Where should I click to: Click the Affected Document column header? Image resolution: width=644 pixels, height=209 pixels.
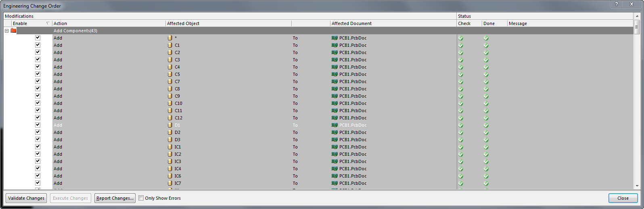pyautogui.click(x=393, y=23)
